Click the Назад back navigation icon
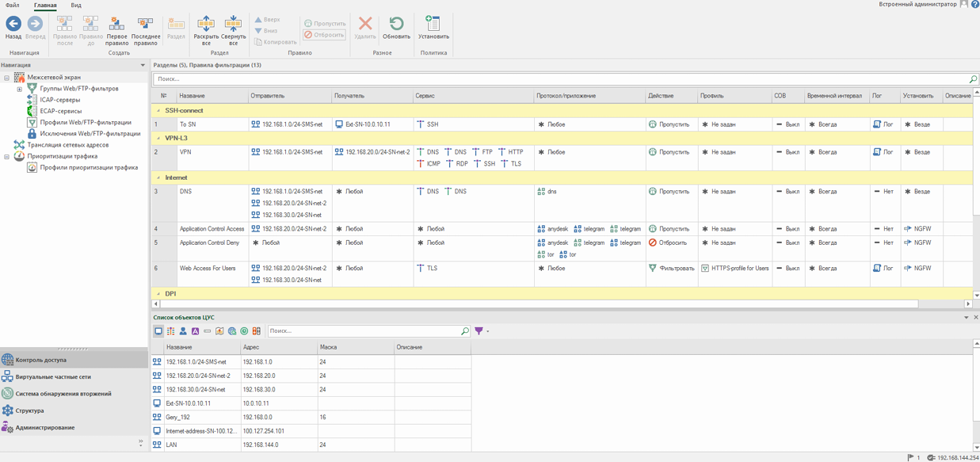Screen dimensions: 980x462 point(13,25)
